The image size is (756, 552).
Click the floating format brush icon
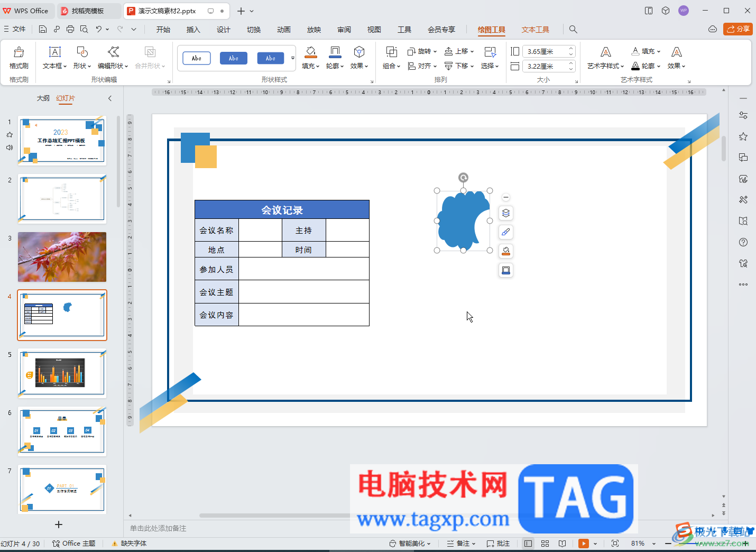pos(506,232)
